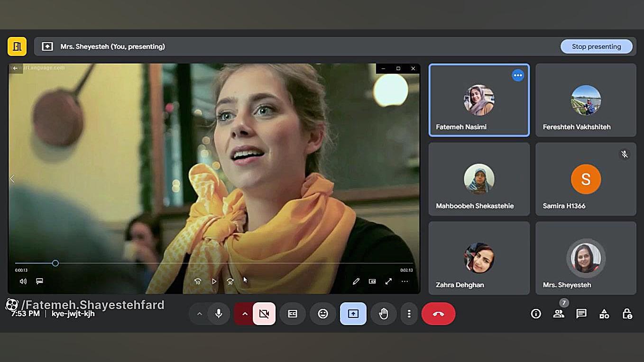Click the previous chevron on the video's left edge
Screen dimensions: 644x362
(x=12, y=179)
